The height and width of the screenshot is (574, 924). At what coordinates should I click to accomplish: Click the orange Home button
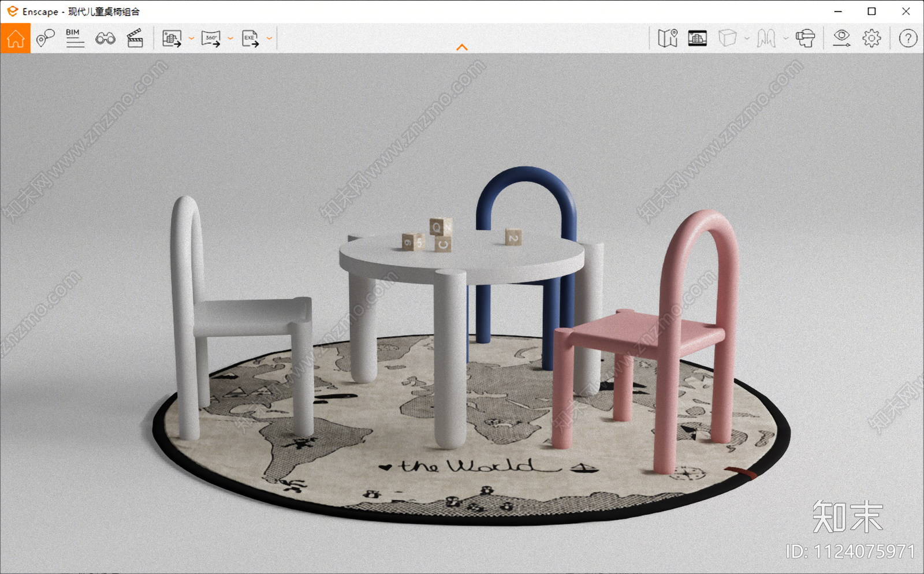pos(16,39)
